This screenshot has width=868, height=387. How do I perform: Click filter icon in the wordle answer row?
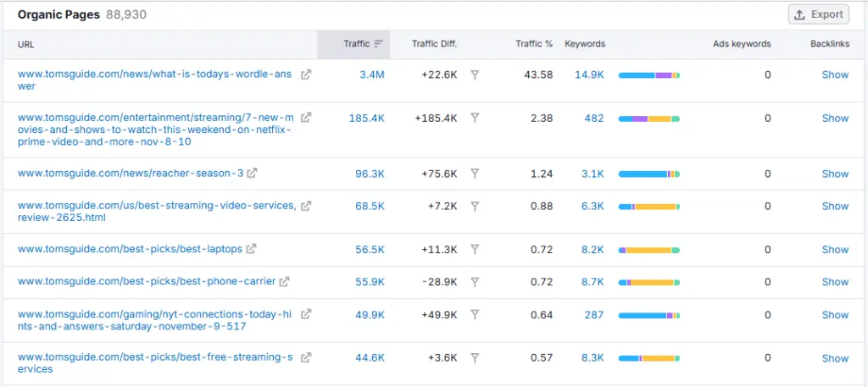click(x=475, y=75)
